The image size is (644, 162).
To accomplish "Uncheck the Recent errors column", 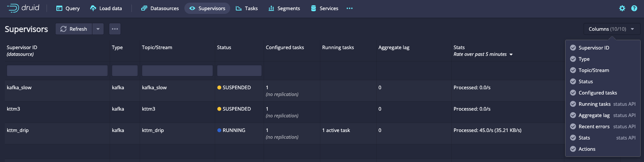I will pos(573,126).
